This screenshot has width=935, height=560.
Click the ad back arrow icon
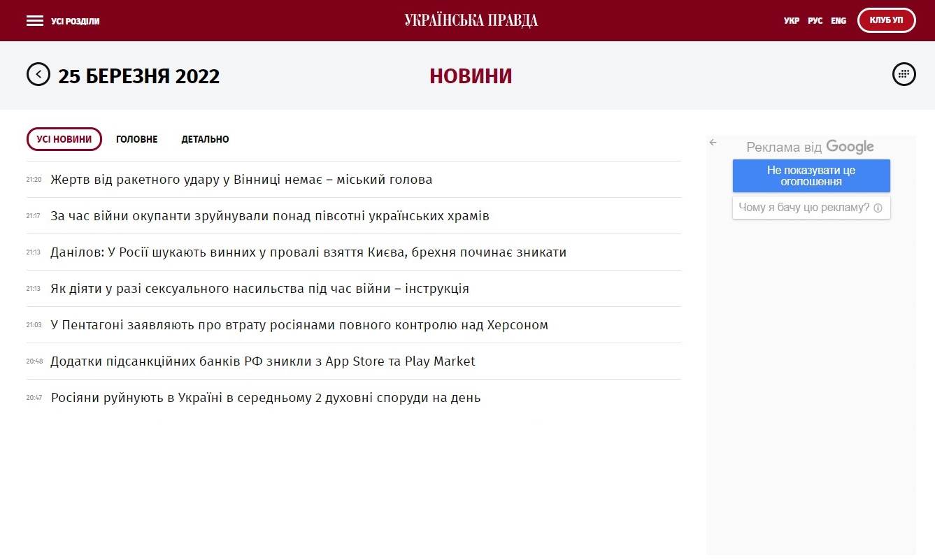(713, 142)
